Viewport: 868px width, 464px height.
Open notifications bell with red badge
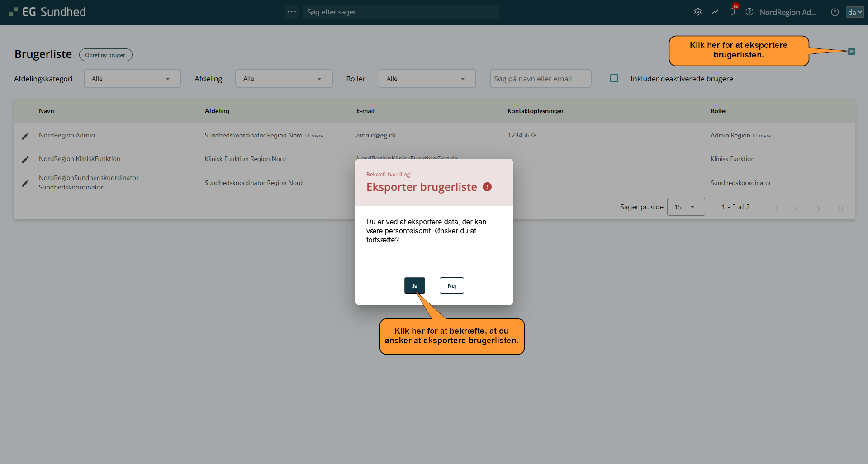[732, 12]
